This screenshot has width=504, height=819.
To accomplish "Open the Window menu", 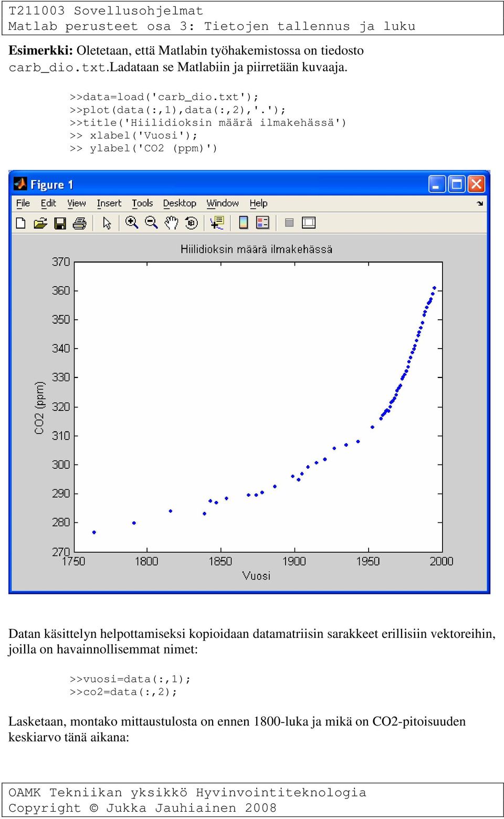I will (223, 203).
